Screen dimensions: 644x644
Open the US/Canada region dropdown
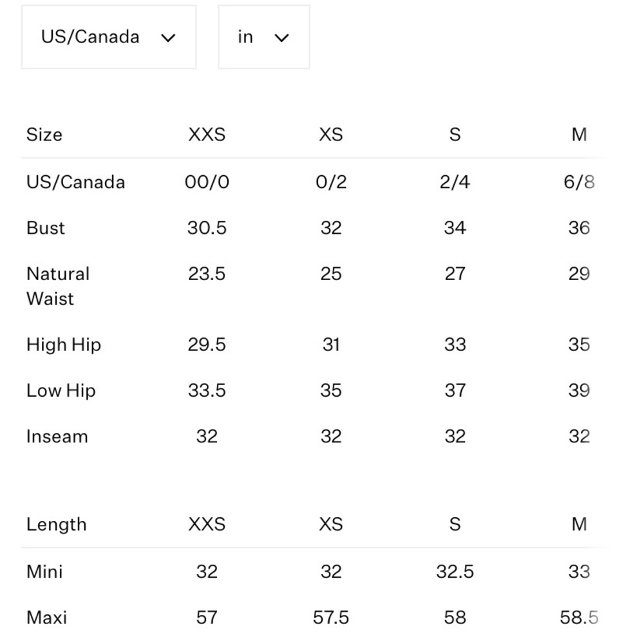(x=109, y=37)
